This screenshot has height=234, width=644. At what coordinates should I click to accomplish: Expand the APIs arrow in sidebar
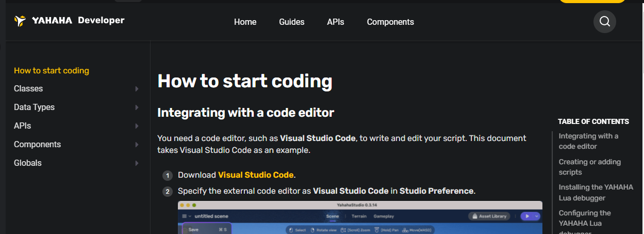137,126
